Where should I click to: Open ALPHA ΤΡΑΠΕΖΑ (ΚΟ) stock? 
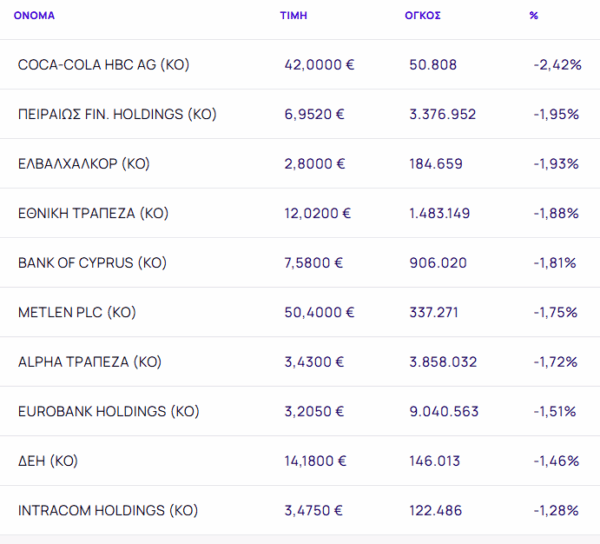90,362
